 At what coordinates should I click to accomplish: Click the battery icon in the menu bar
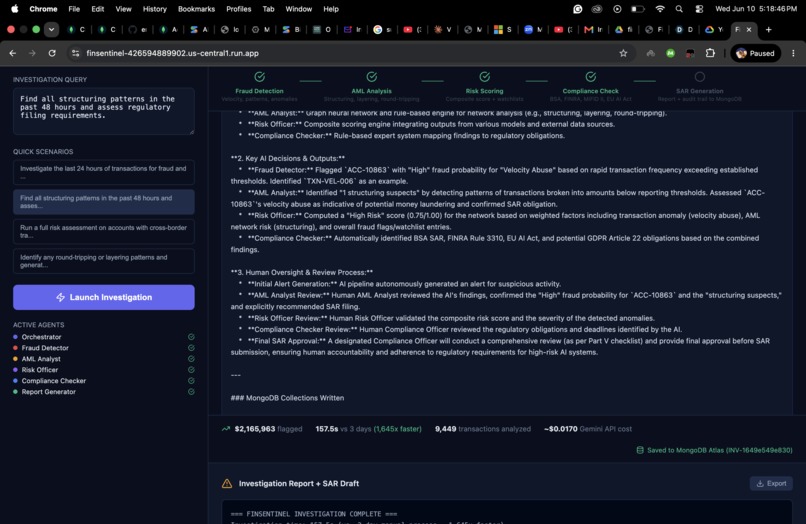coord(637,9)
